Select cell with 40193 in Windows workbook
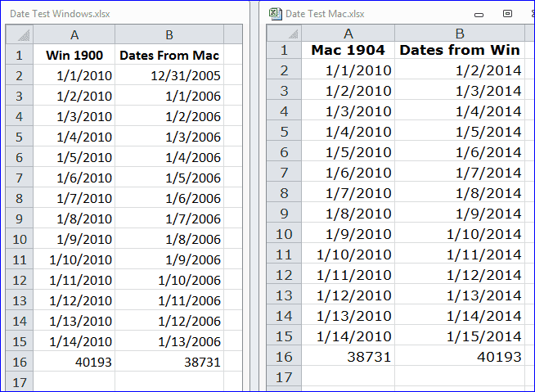 click(74, 362)
